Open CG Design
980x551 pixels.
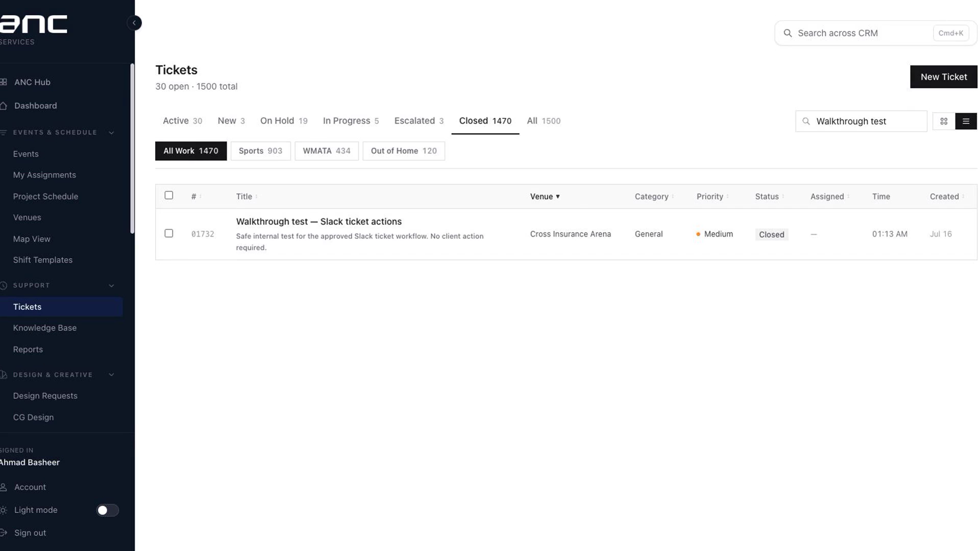point(33,417)
